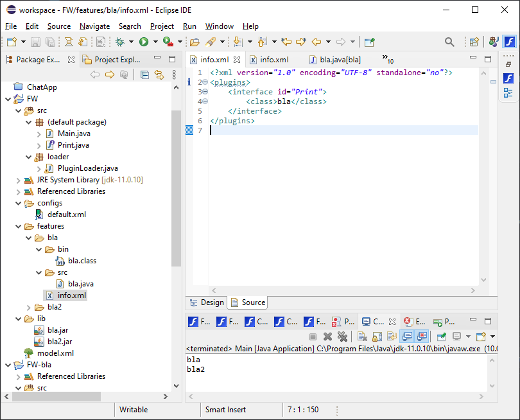The width and height of the screenshot is (520, 420).
Task: Remove all terminated launches from Console
Action: click(342, 336)
